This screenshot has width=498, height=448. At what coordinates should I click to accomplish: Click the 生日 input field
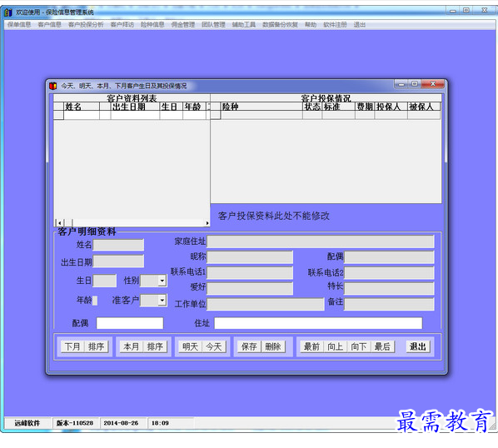[x=104, y=281]
